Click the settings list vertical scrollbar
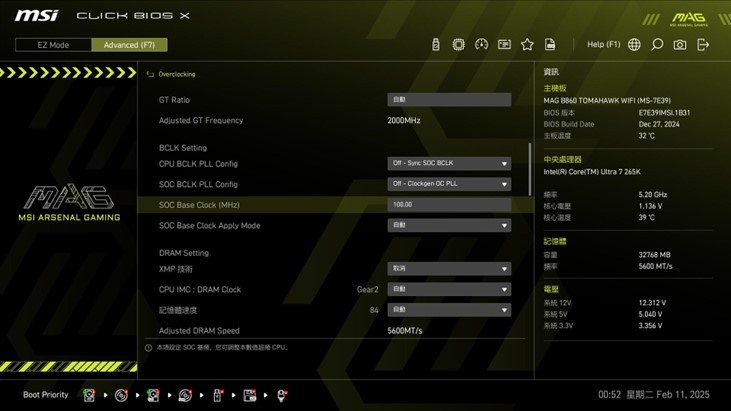731x411 pixels. (x=530, y=169)
